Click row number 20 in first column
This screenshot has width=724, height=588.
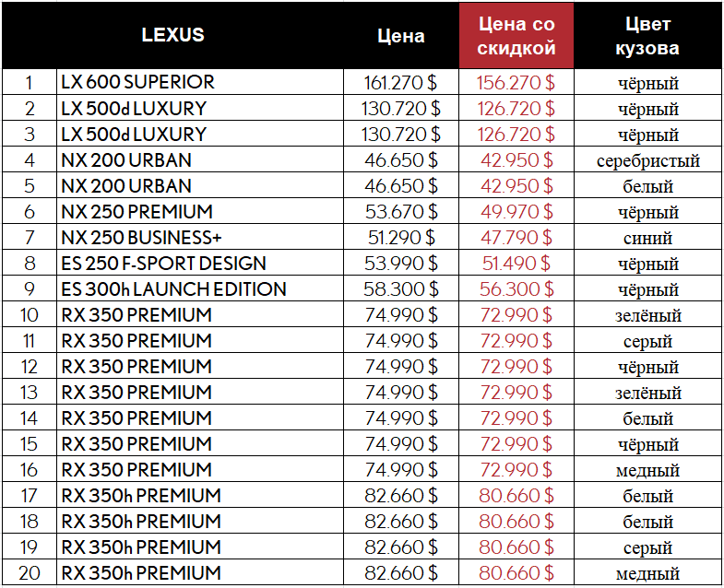click(x=30, y=572)
